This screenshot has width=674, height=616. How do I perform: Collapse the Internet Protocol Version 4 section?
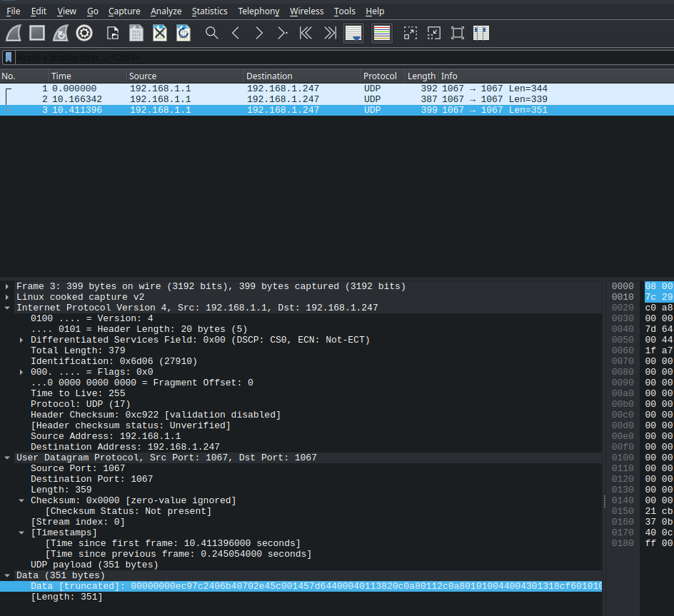point(7,308)
